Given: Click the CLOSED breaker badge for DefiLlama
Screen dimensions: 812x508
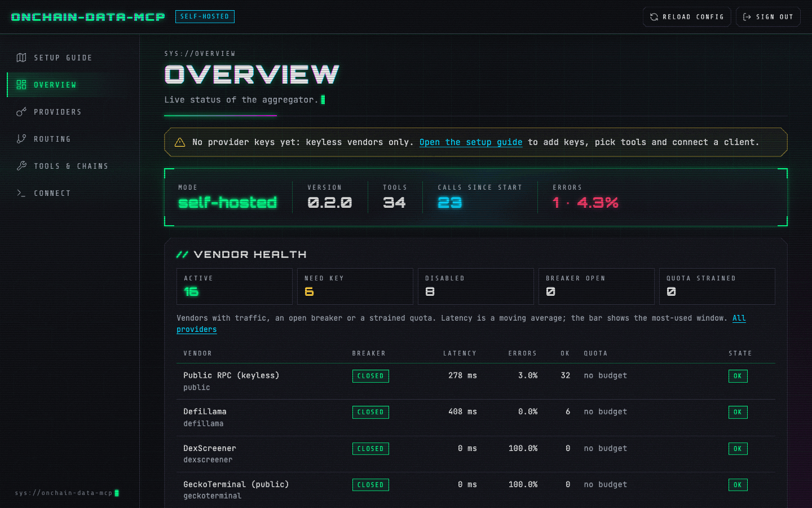Looking at the screenshot, I should pos(370,412).
